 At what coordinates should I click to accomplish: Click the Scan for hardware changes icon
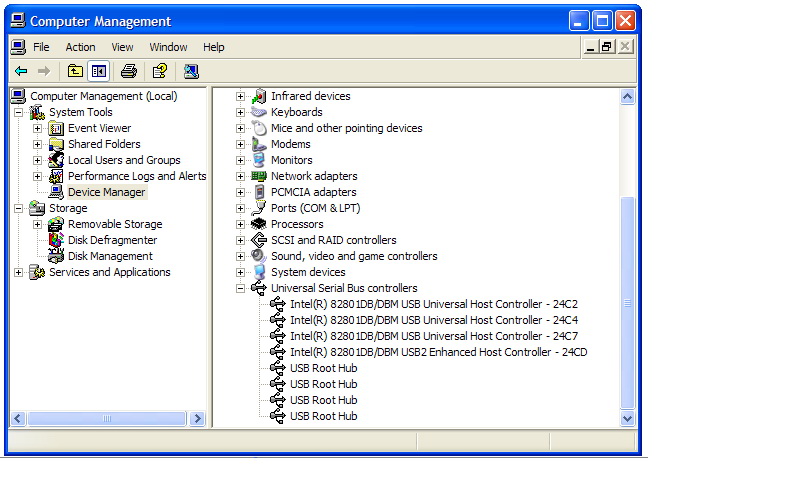[191, 71]
